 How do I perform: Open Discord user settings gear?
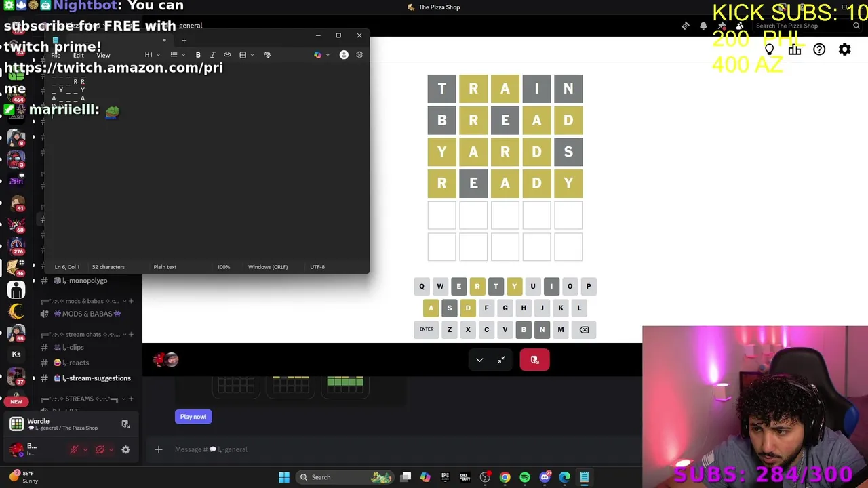pyautogui.click(x=125, y=449)
